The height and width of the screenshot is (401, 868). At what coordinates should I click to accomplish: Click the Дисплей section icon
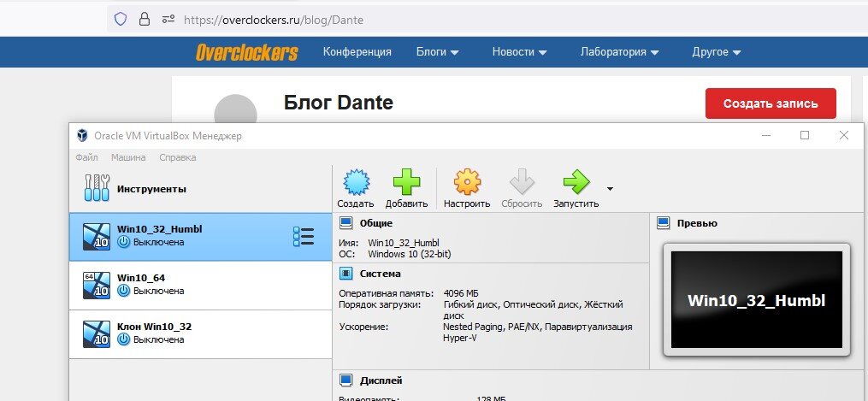(346, 380)
